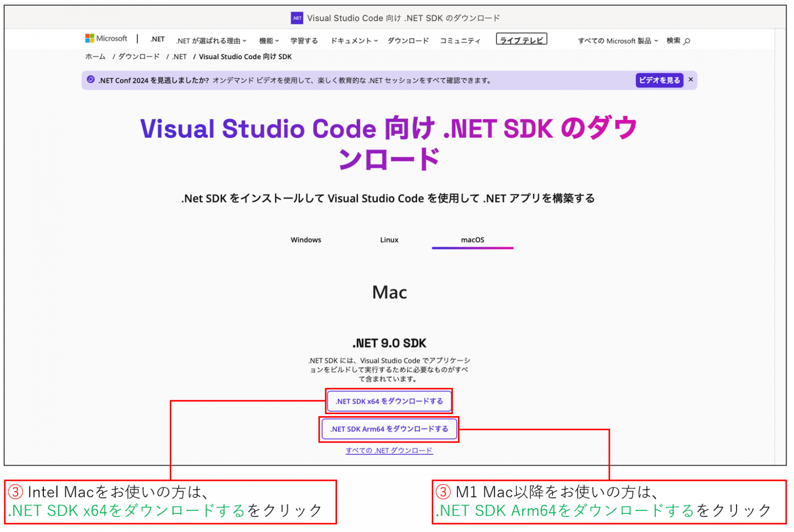
Task: Open the search by clicking the magnifier icon
Action: (x=685, y=40)
